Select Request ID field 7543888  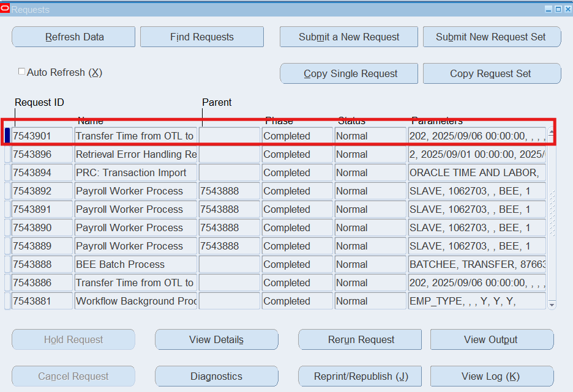tap(42, 264)
